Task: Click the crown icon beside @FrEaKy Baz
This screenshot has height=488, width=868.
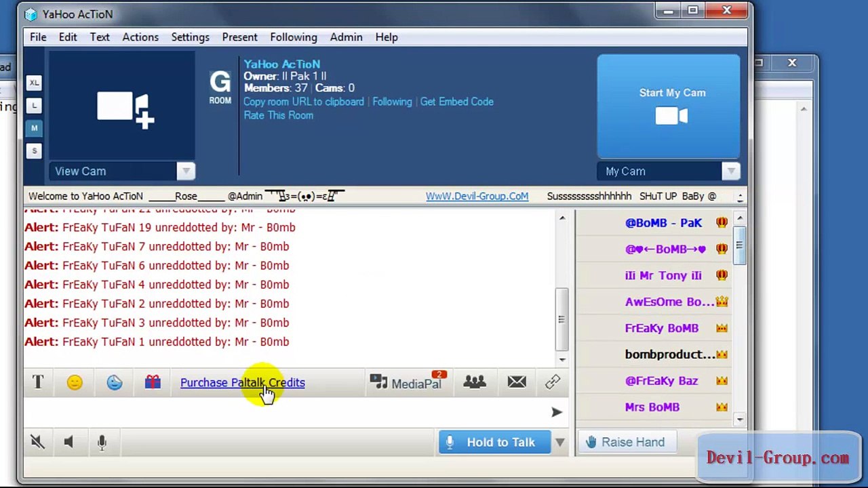Action: [722, 381]
